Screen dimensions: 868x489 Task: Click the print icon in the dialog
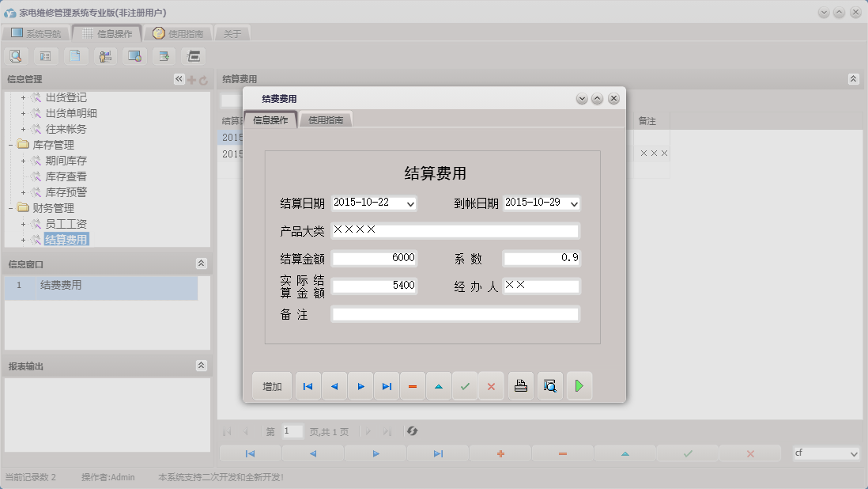click(520, 385)
